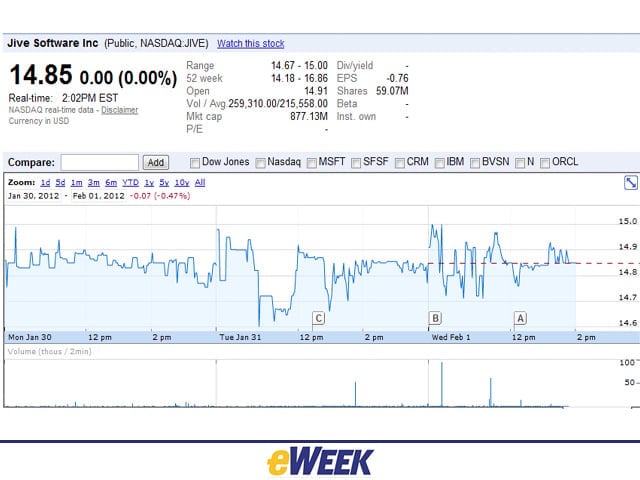Show All chart history
Image resolution: width=640 pixels, height=480 pixels.
[200, 182]
